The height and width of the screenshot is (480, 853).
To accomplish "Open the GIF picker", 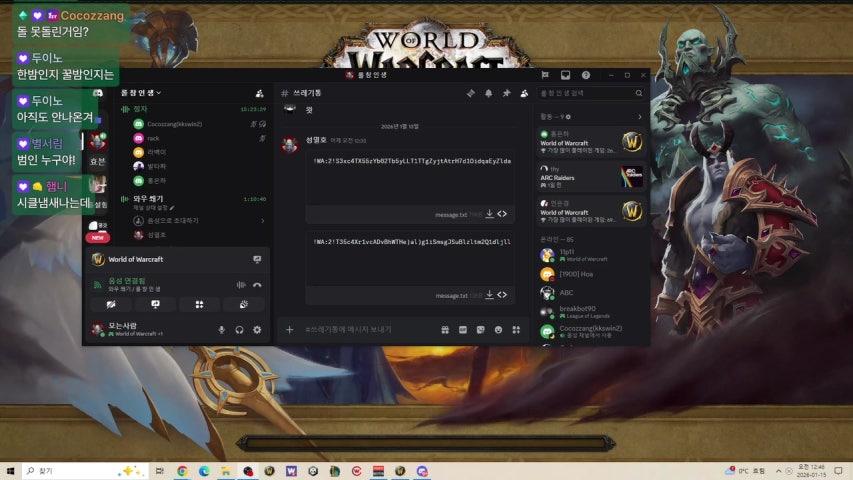I will click(x=463, y=330).
